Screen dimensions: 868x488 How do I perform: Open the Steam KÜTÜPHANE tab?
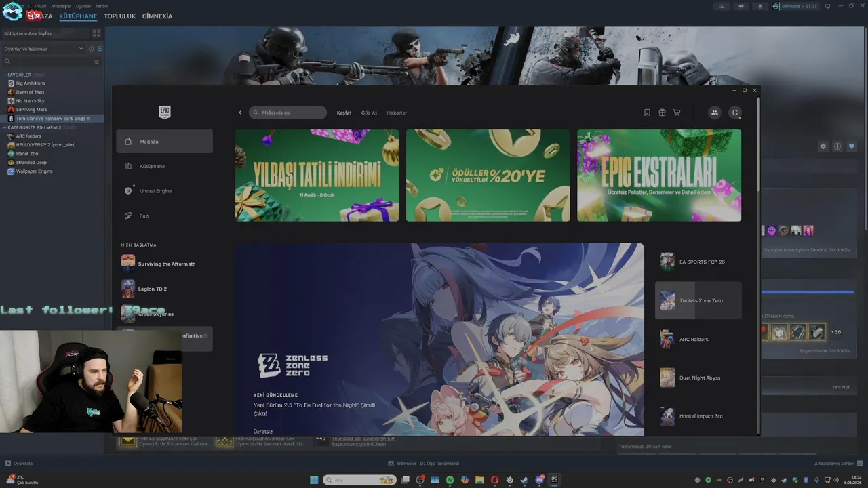[78, 16]
